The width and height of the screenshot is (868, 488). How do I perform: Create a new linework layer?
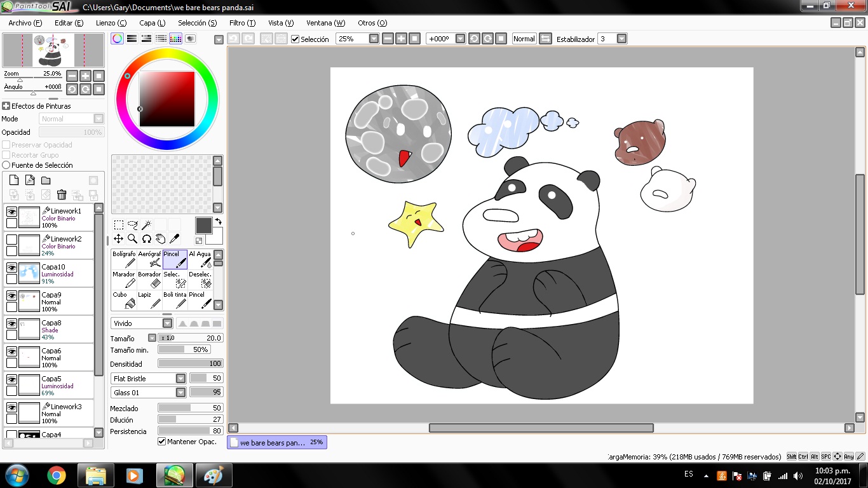click(30, 180)
